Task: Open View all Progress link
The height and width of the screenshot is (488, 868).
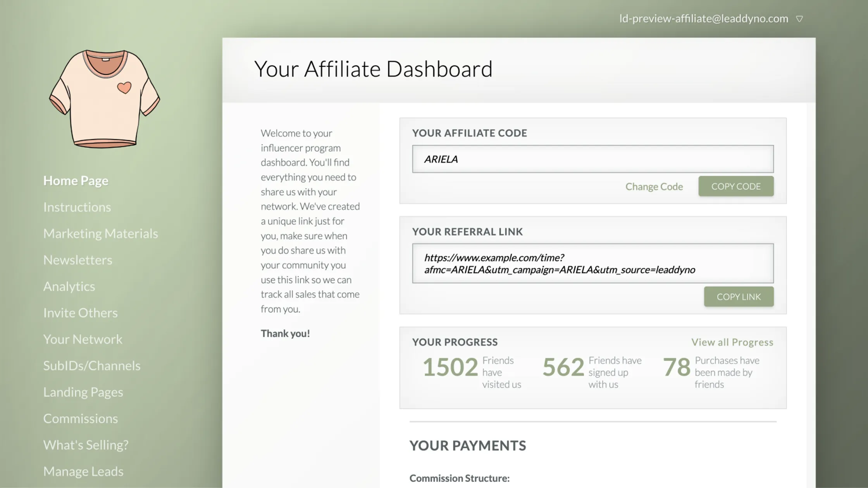Action: pos(732,342)
